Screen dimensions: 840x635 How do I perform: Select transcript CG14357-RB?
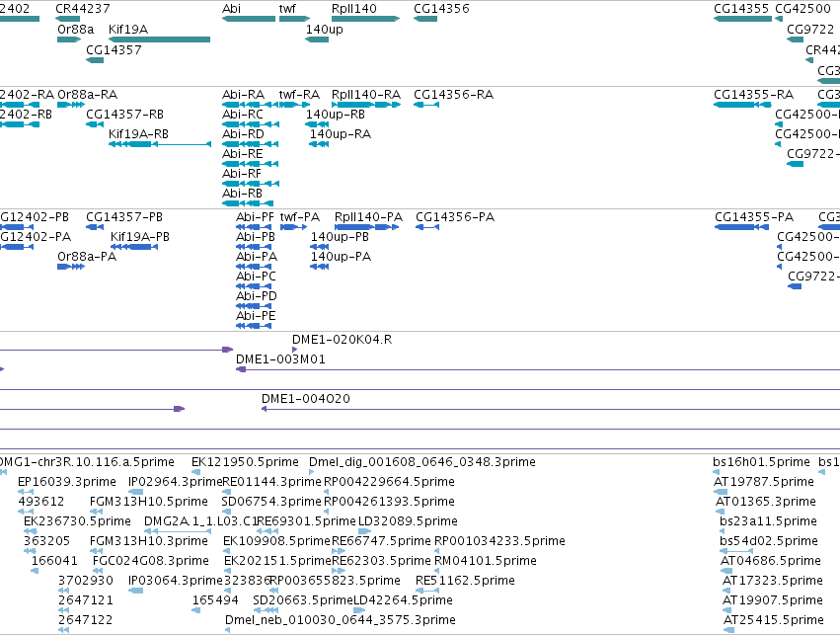95,124
